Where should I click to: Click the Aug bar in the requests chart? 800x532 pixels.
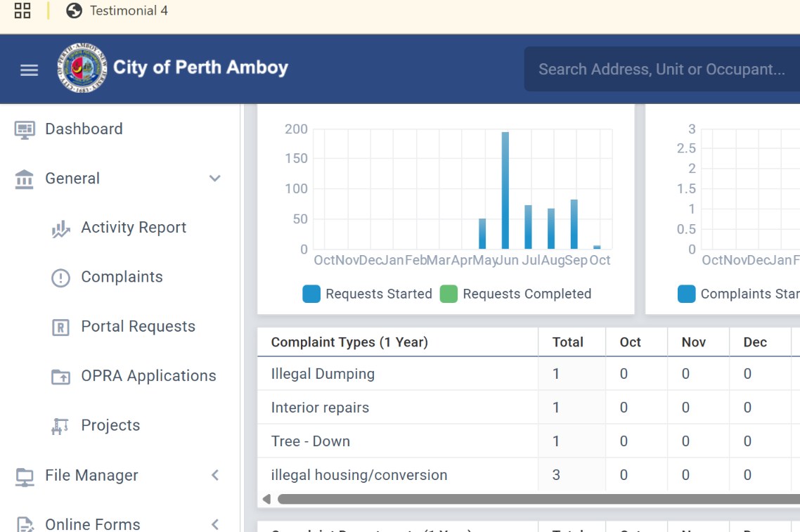click(551, 228)
